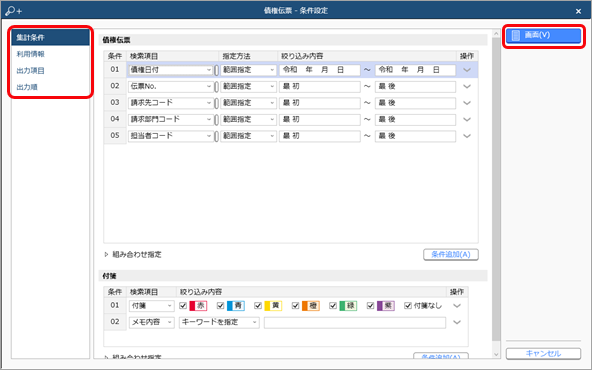
Task: Expand the 組み合わせ指定 section under 債権伝票
Action: coord(133,254)
